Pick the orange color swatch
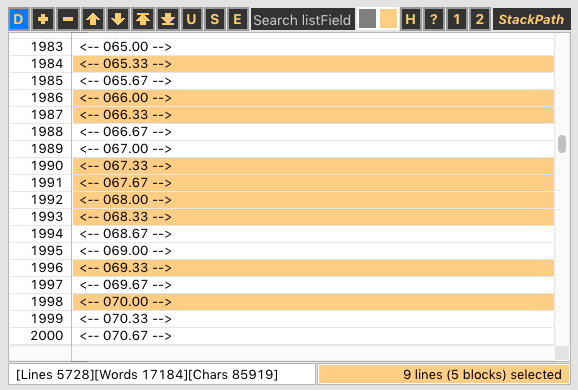 pyautogui.click(x=388, y=19)
